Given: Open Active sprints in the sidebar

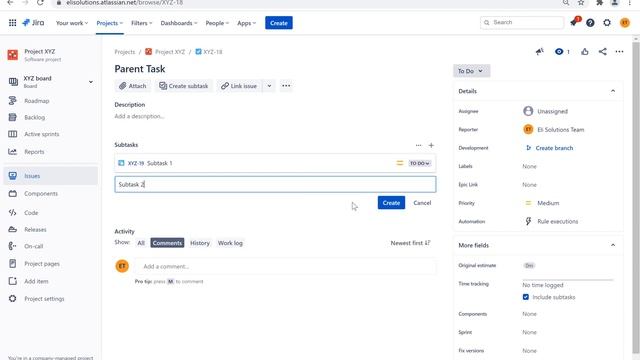Looking at the screenshot, I should tap(41, 134).
